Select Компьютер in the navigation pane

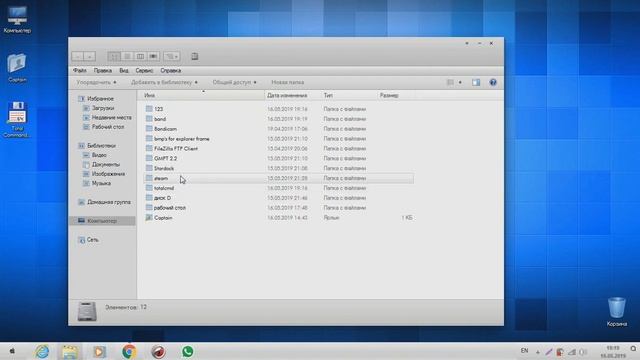(x=102, y=221)
